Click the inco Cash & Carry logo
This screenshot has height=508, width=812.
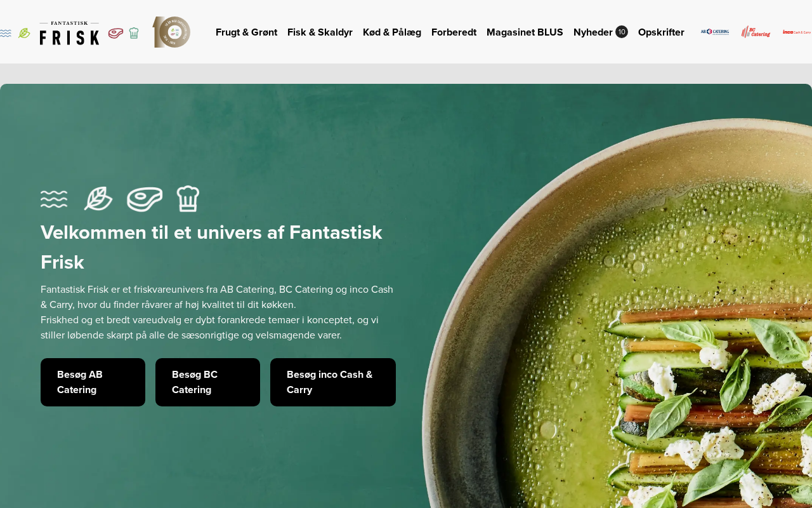coord(797,32)
